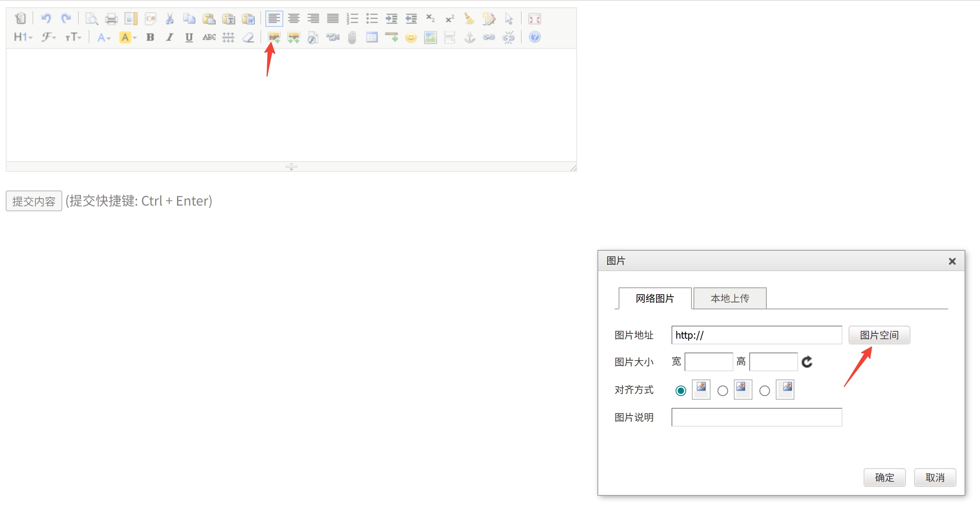Open the text color picker
This screenshot has width=980, height=508.
104,37
